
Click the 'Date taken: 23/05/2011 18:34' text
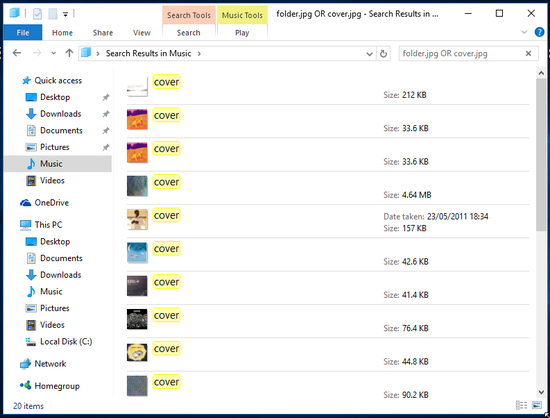point(436,216)
